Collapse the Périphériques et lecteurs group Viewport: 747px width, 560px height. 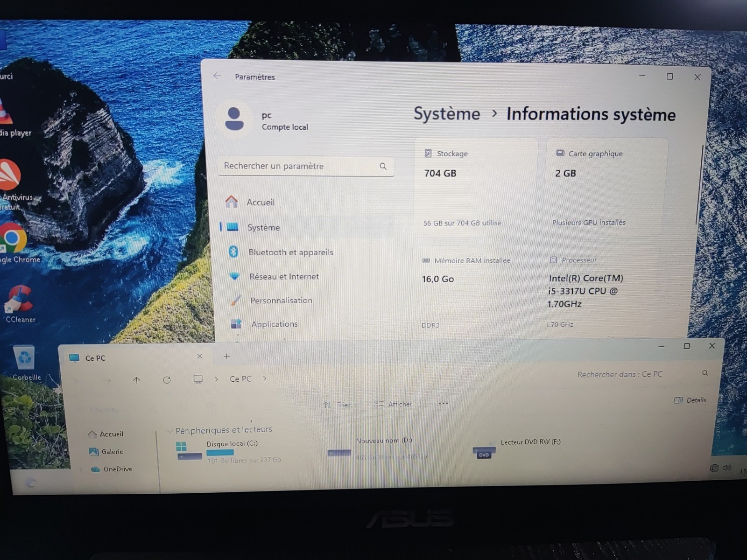pyautogui.click(x=170, y=431)
